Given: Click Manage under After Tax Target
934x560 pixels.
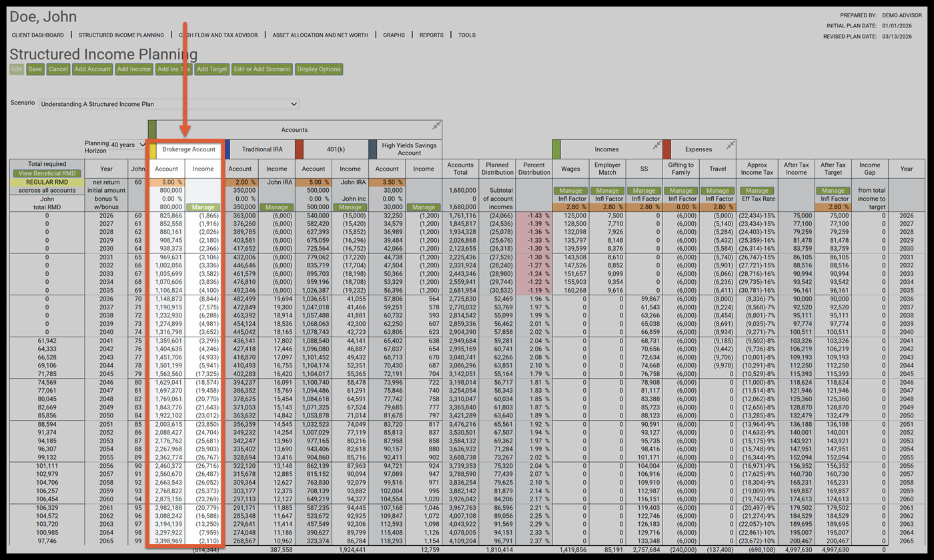Looking at the screenshot, I should (x=834, y=191).
